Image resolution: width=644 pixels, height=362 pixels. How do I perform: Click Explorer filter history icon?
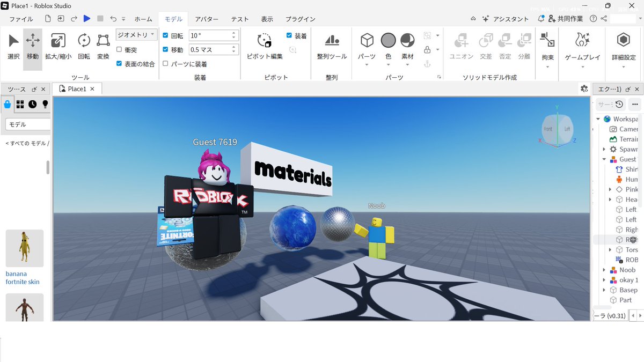coord(619,104)
